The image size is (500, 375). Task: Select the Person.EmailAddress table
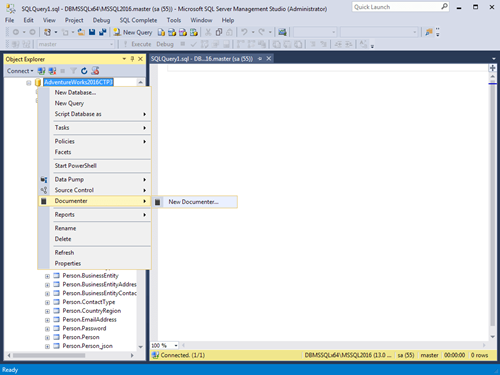(90, 320)
